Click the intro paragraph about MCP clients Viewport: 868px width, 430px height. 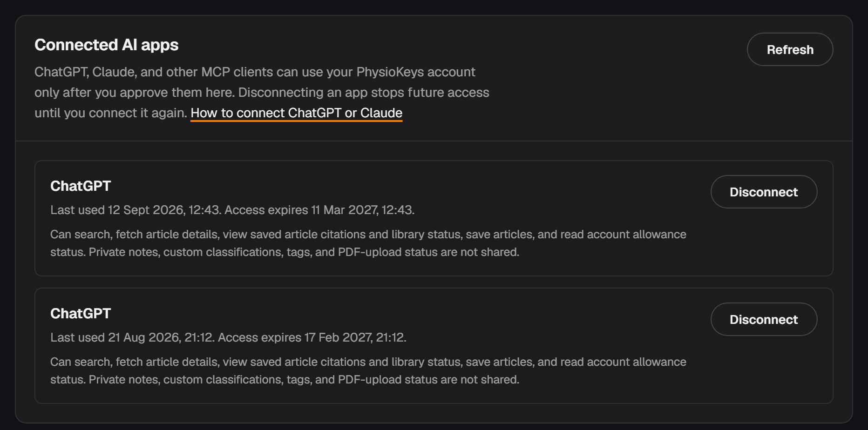point(262,92)
